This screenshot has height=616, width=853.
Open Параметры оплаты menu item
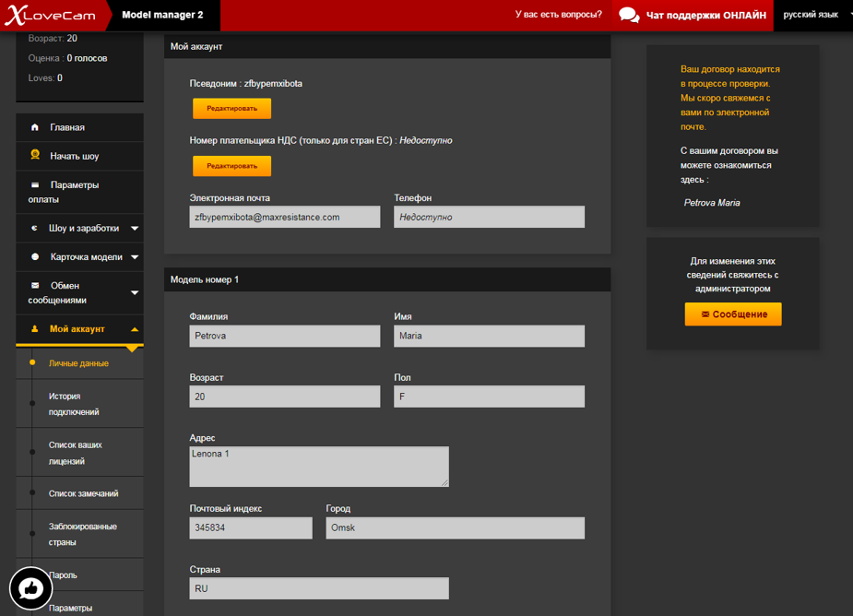(80, 192)
